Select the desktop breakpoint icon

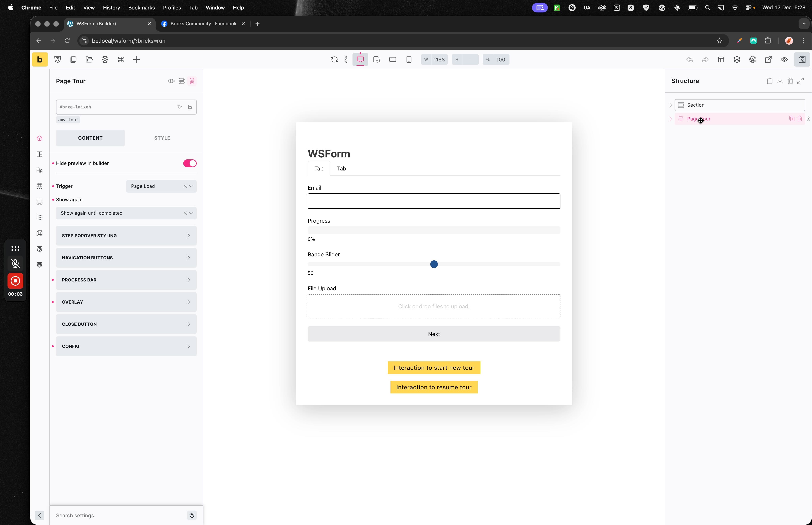[360, 60]
